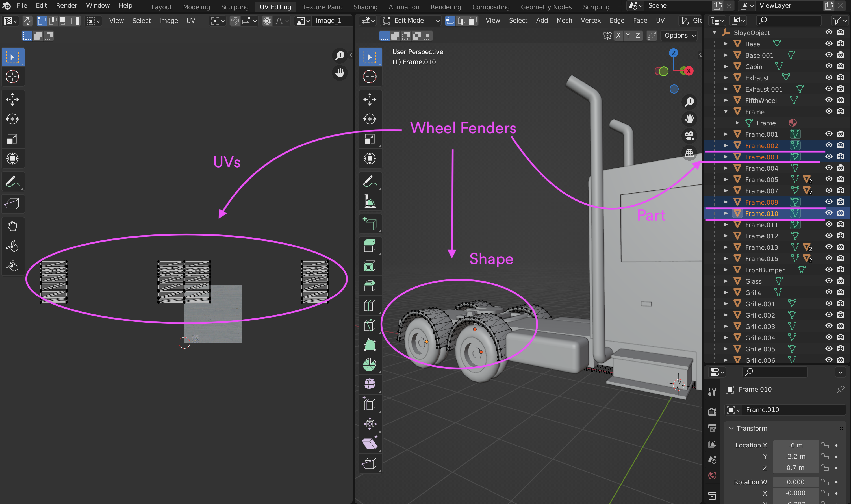
Task: Open the Render menu
Action: coord(67,5)
